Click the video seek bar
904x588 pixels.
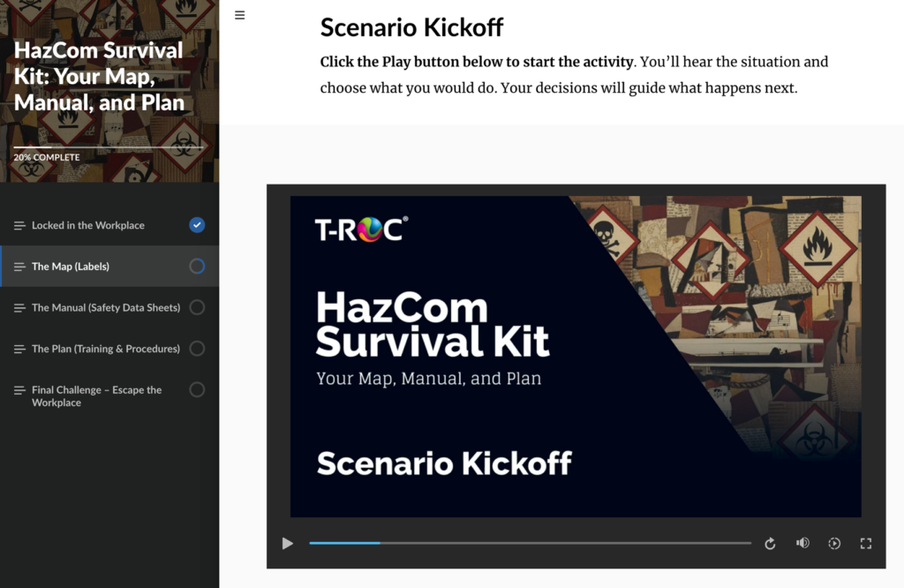[530, 543]
